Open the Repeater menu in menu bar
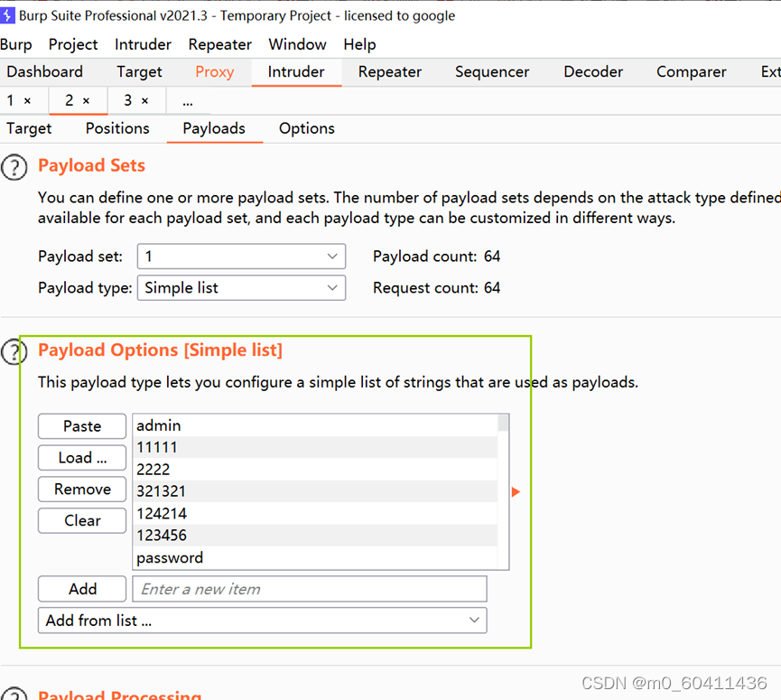Image resolution: width=781 pixels, height=700 pixels. pos(219,44)
